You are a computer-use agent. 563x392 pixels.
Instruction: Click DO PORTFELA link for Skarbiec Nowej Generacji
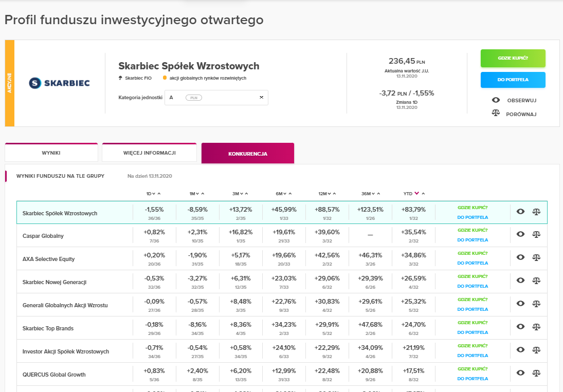point(473,286)
